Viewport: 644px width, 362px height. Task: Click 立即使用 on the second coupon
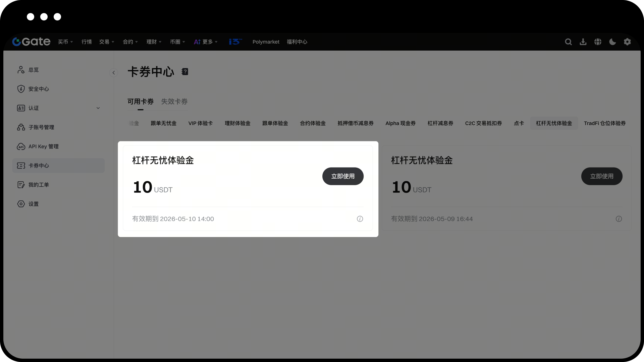[x=602, y=176]
